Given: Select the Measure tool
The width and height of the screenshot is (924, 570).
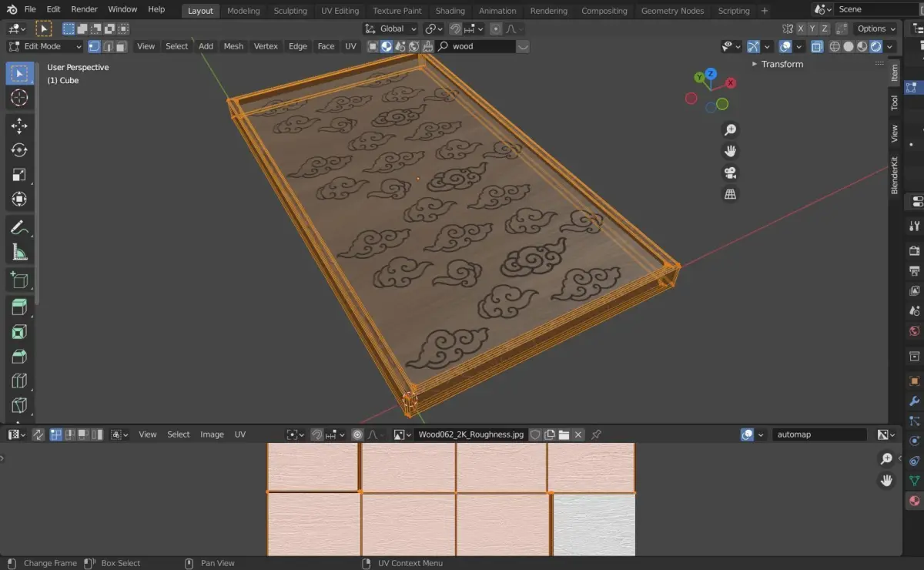Looking at the screenshot, I should click(20, 252).
